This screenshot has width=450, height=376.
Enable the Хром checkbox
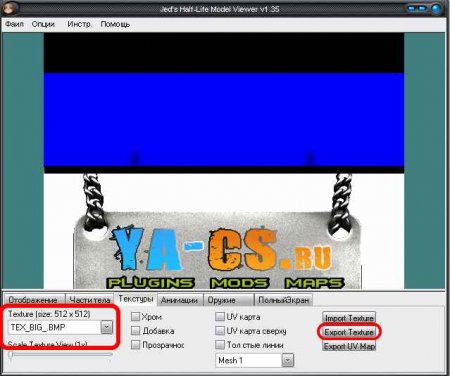135,317
